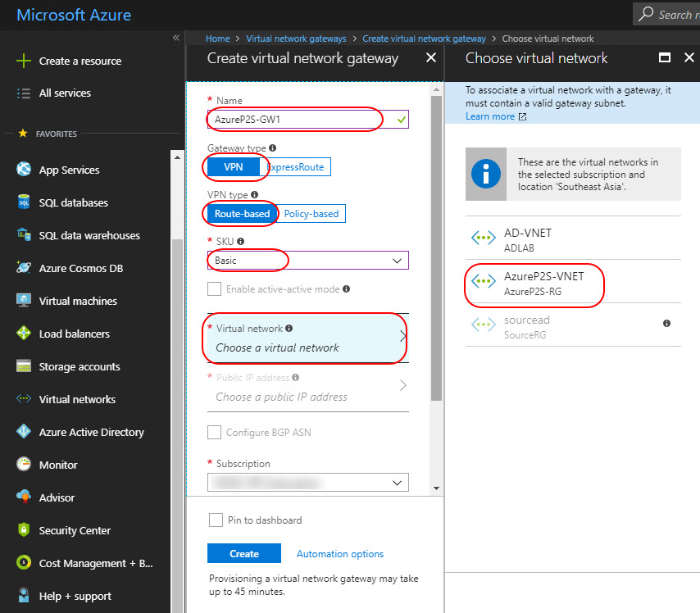700x613 pixels.
Task: Open Cost Management + Billing icon
Action: click(x=24, y=562)
